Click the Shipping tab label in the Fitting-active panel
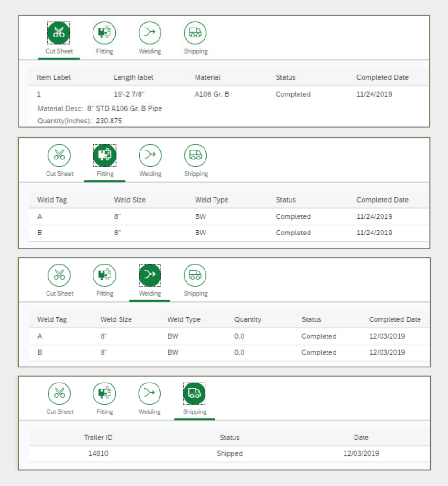448x486 pixels. click(x=196, y=174)
